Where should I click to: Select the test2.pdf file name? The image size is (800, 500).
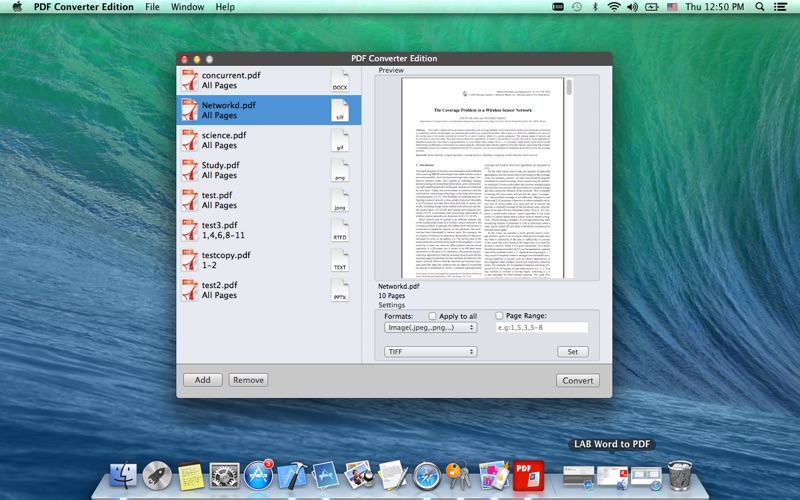tap(219, 285)
